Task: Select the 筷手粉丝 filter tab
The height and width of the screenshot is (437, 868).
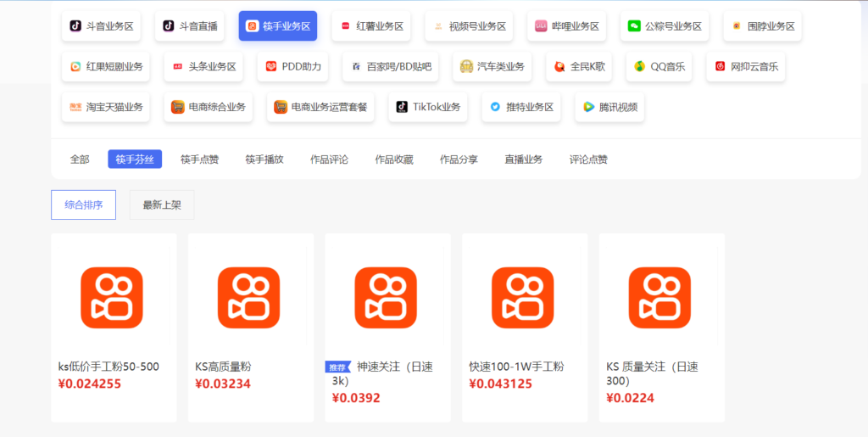Action: [135, 160]
